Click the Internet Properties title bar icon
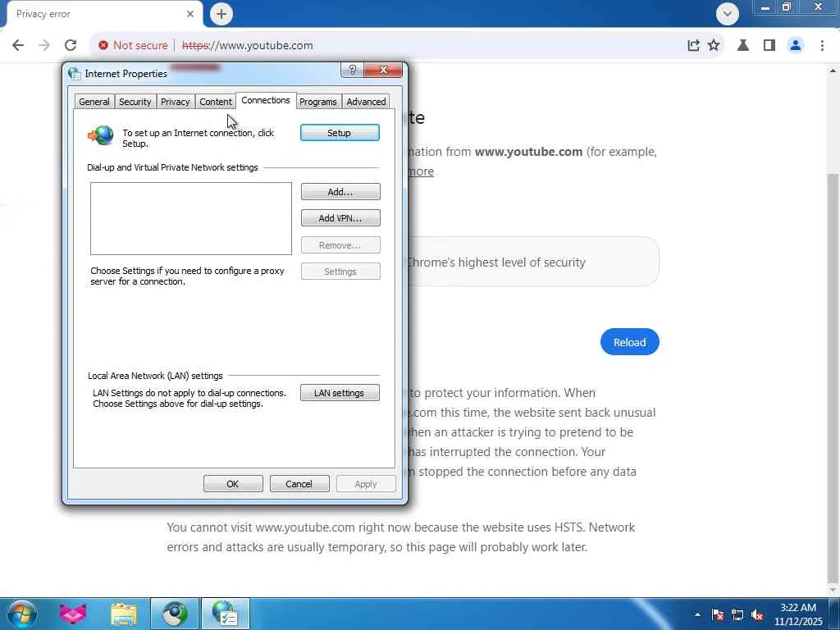The height and width of the screenshot is (630, 840). [x=75, y=73]
